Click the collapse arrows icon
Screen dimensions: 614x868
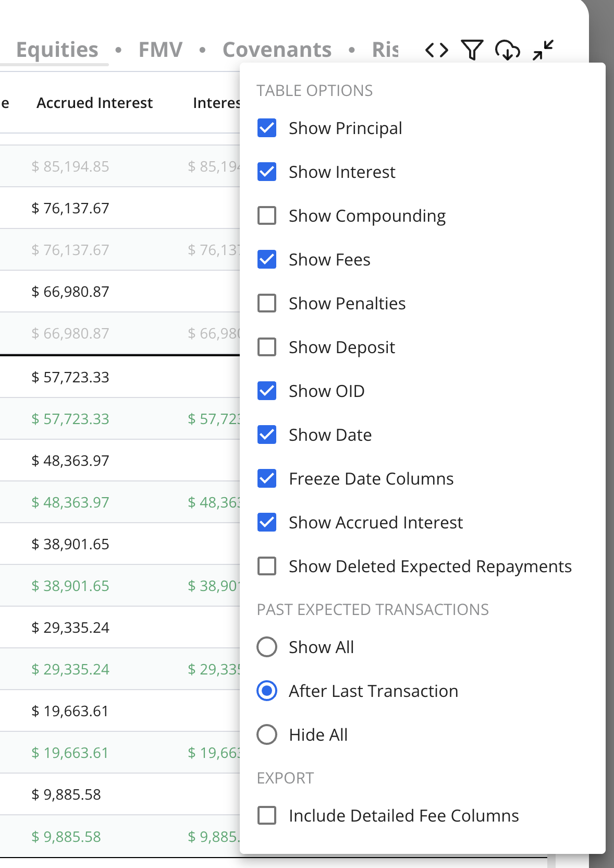coord(543,50)
